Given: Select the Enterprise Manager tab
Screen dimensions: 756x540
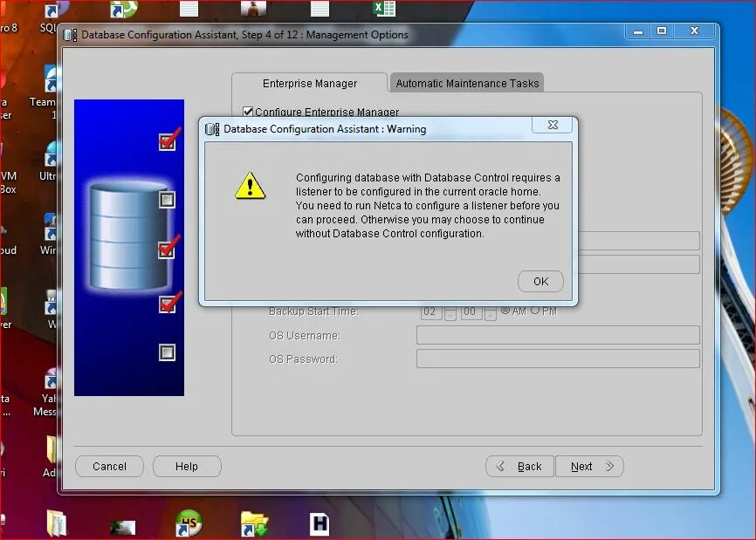Looking at the screenshot, I should pyautogui.click(x=310, y=83).
